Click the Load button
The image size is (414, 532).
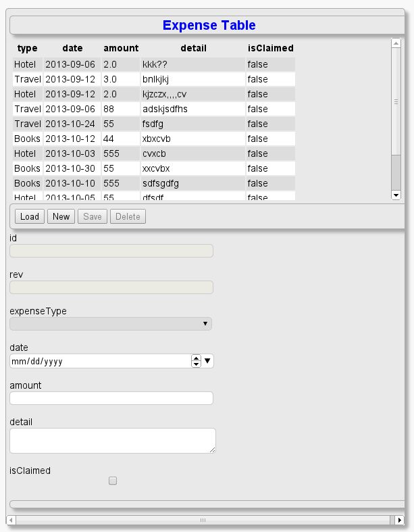click(x=30, y=216)
